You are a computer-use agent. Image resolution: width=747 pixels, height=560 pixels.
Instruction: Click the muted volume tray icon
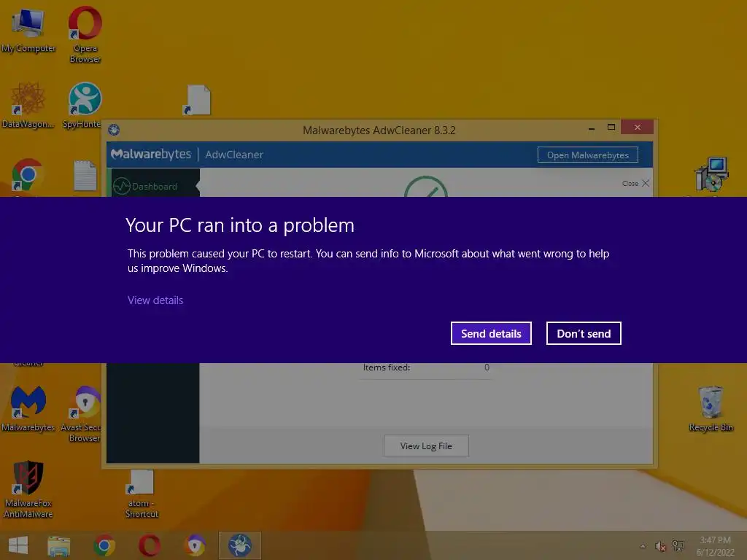click(659, 546)
